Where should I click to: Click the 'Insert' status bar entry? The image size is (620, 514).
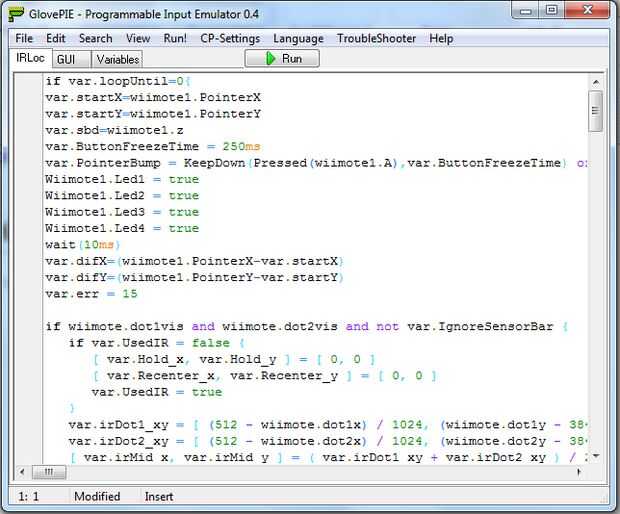(159, 497)
